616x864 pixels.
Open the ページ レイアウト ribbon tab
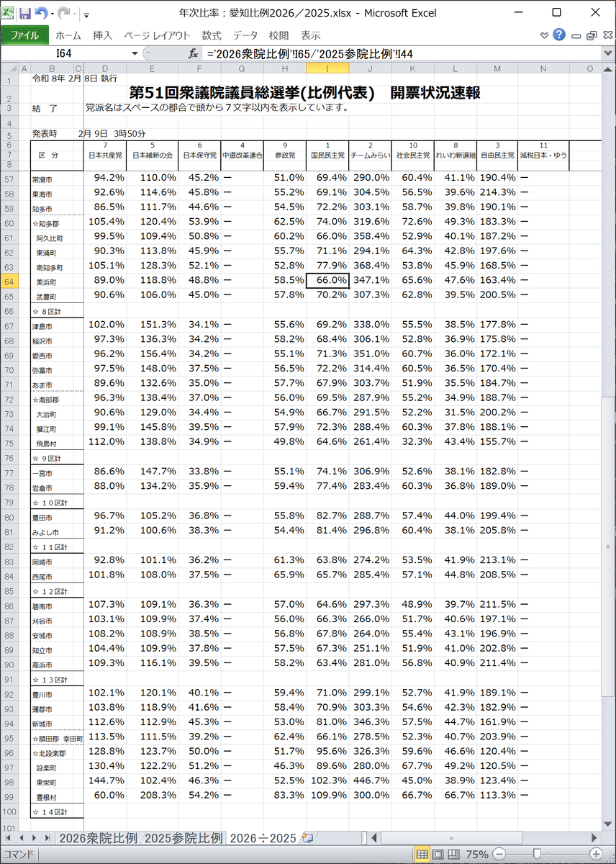157,35
